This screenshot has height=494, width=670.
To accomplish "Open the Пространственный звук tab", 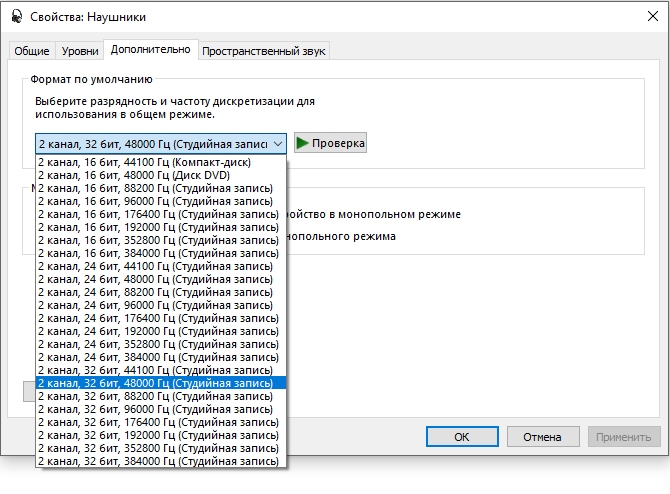I will click(264, 51).
